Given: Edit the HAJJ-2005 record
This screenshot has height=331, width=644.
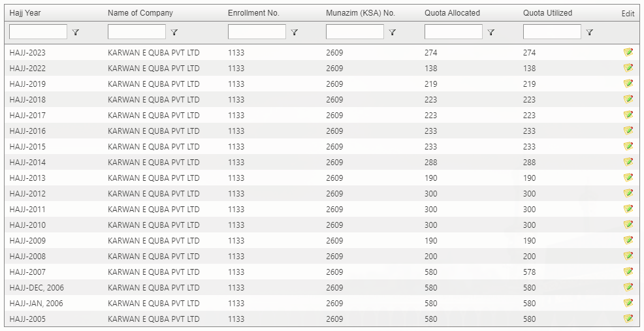Looking at the screenshot, I should click(628, 319).
